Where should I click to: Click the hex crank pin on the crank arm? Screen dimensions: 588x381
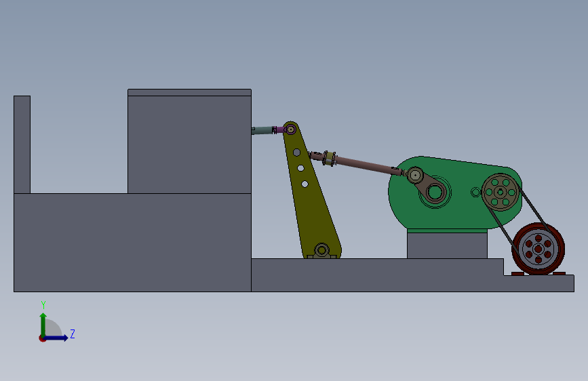coord(415,175)
